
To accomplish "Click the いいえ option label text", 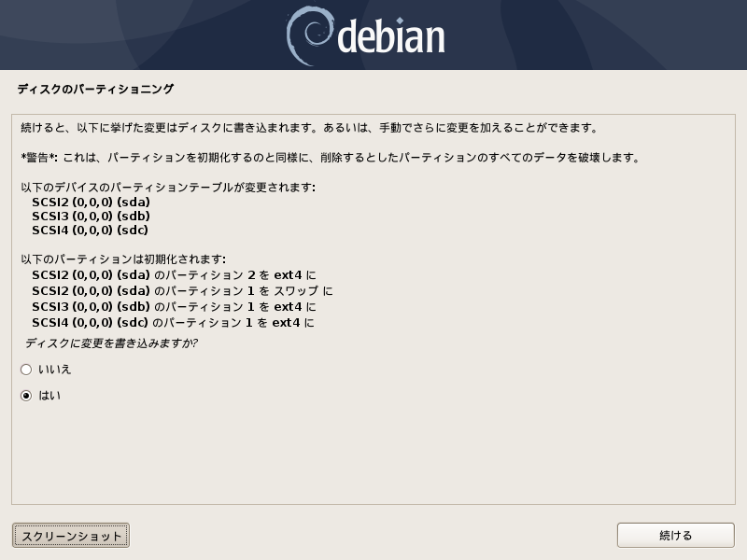I will (x=55, y=370).
